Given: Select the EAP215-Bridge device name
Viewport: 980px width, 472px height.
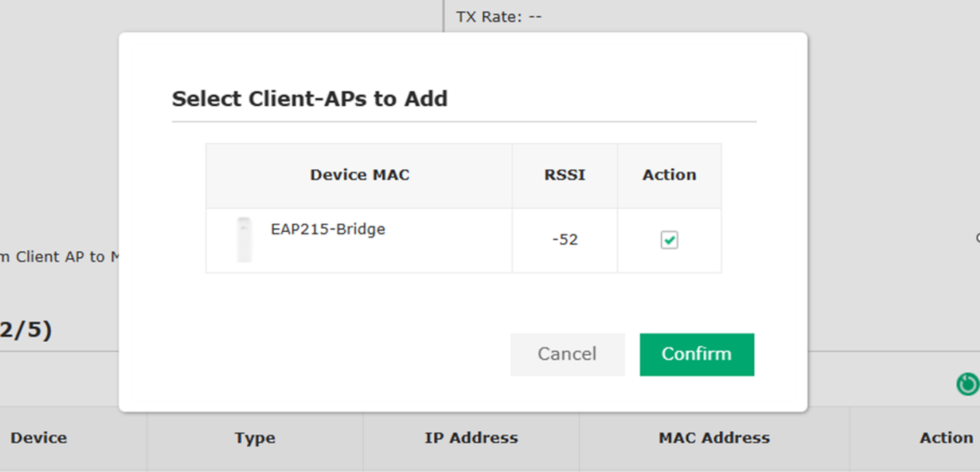Looking at the screenshot, I should (328, 229).
